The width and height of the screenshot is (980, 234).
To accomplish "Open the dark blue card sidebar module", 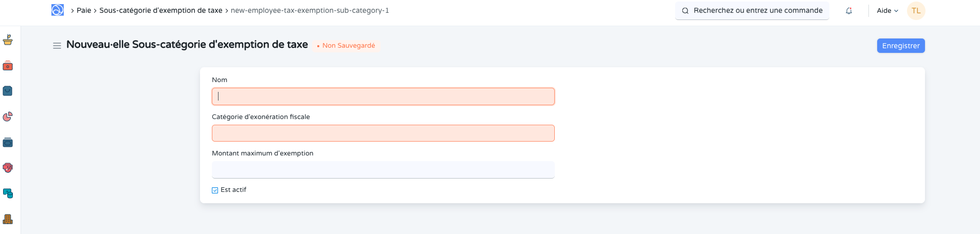I will pyautogui.click(x=8, y=142).
